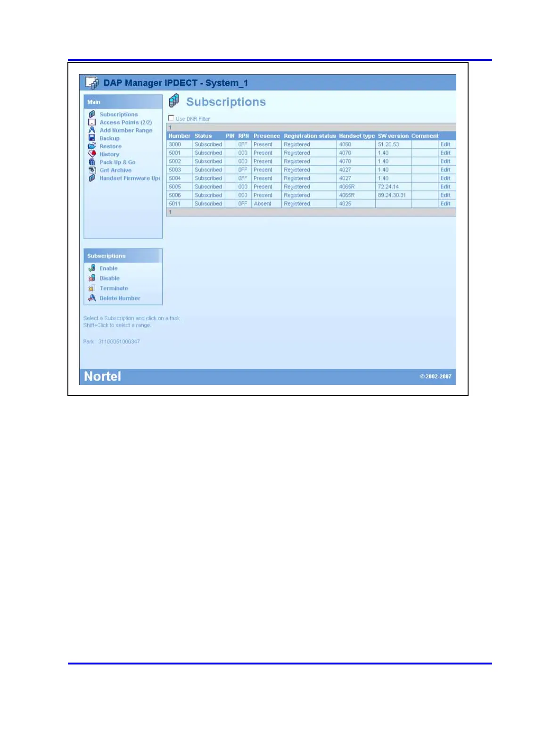The width and height of the screenshot is (560, 747).
Task: Open the Get Archive menu item
Action: 115,170
